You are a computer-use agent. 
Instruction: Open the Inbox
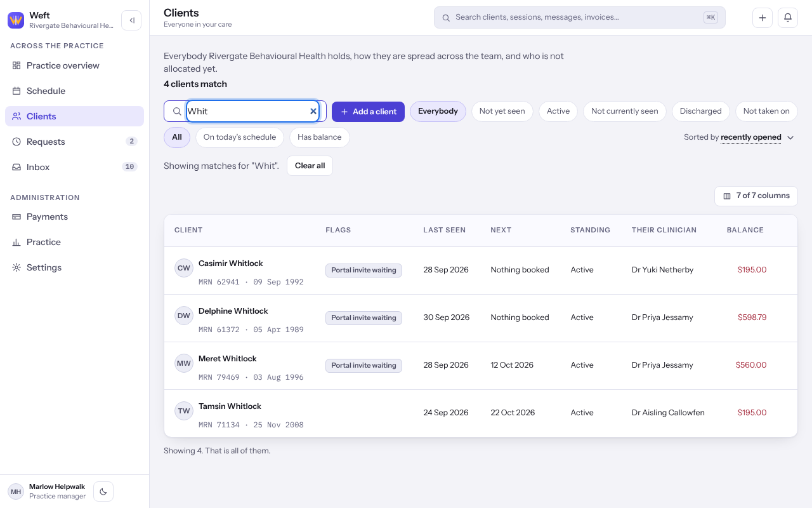[x=75, y=167]
